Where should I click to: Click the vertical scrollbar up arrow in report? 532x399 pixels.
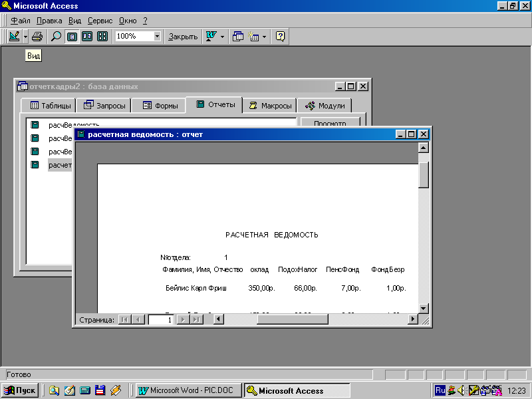pyautogui.click(x=424, y=148)
